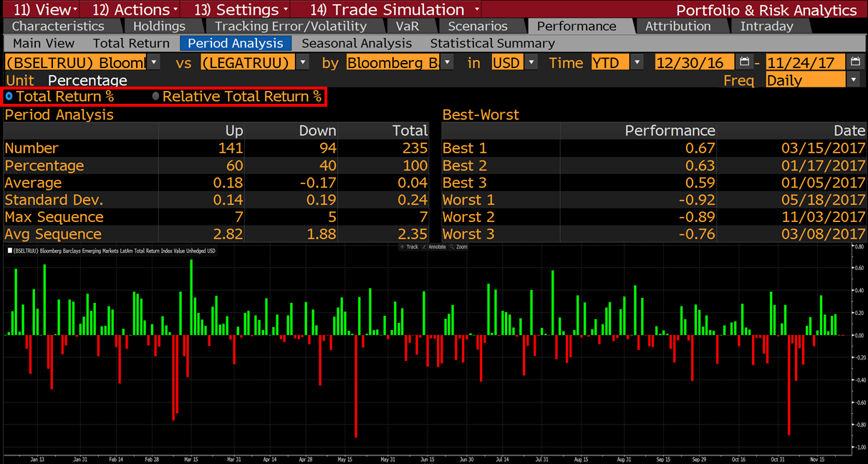
Task: Expand the Daily frequency dropdown
Action: pos(852,79)
